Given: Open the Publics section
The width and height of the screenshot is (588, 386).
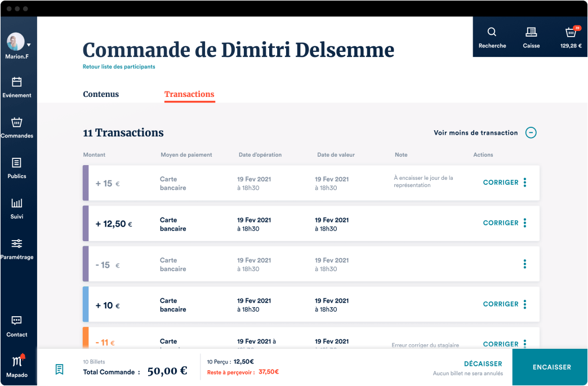Looking at the screenshot, I should coord(17,168).
